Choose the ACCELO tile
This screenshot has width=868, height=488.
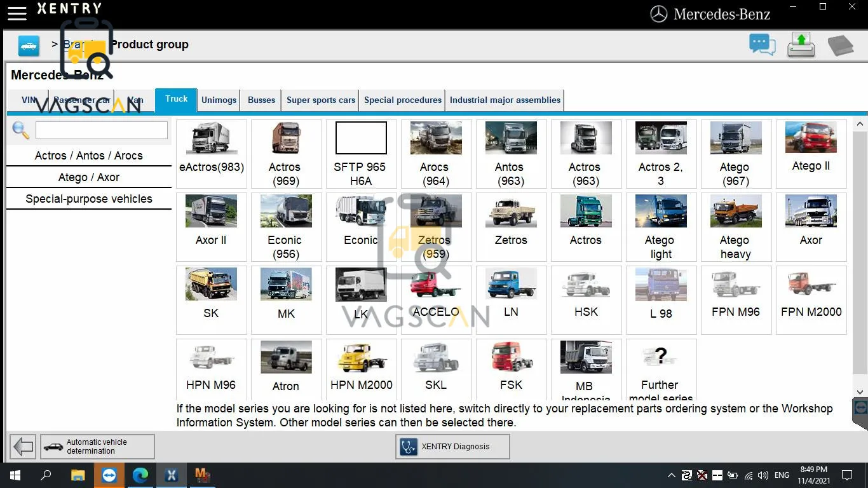point(437,300)
